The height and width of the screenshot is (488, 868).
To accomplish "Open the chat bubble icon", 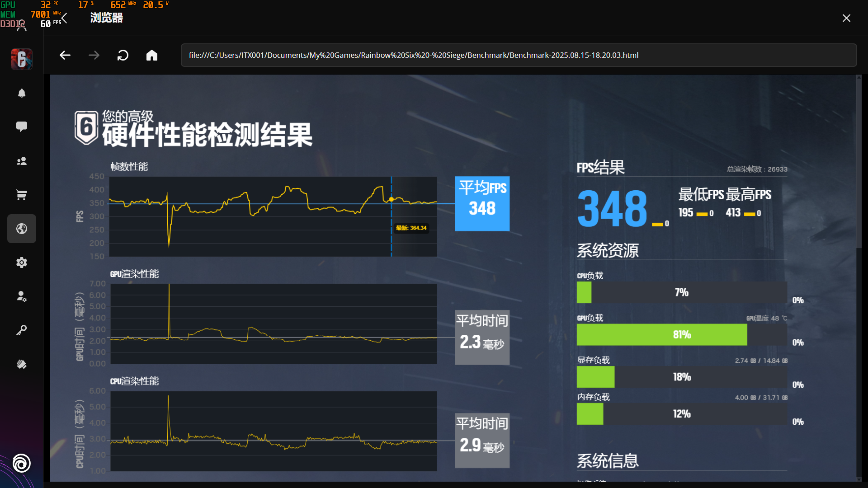I will (x=22, y=127).
